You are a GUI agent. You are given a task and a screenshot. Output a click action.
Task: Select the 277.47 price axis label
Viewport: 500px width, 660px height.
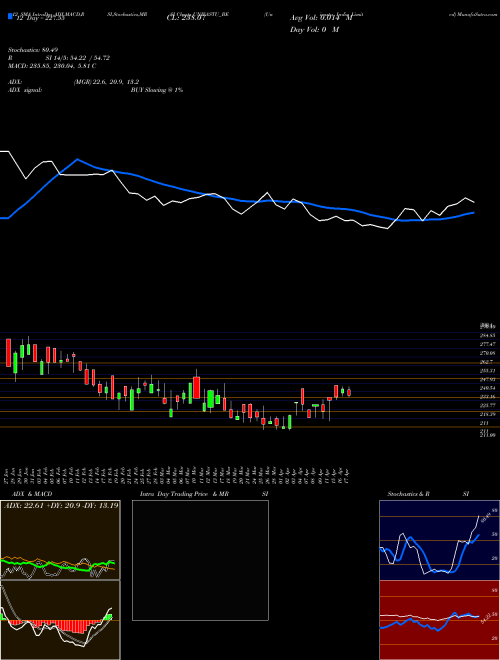(488, 344)
